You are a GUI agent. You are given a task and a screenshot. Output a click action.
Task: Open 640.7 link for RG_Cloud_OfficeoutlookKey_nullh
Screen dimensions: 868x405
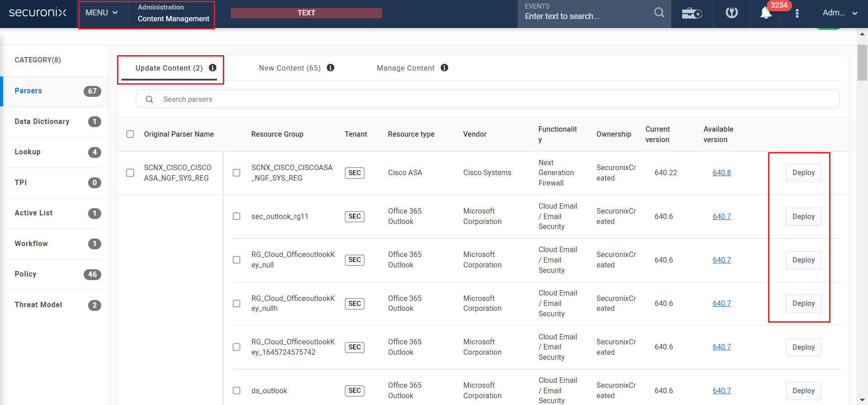722,303
